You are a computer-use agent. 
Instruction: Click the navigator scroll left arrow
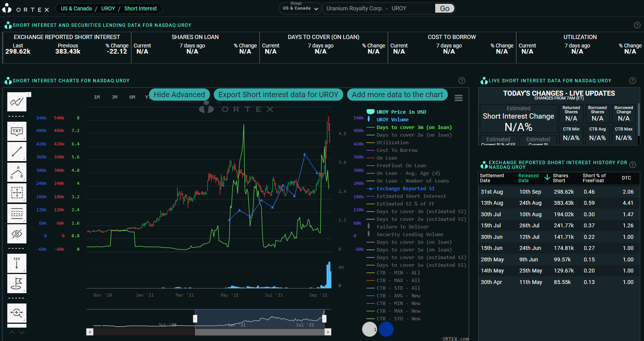coord(90,332)
